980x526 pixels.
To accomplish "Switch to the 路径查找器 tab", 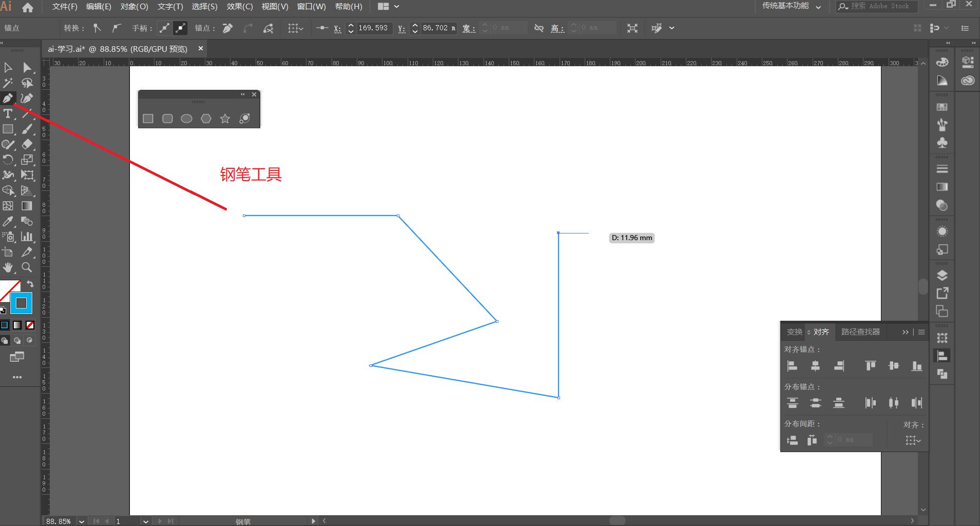I will 861,332.
